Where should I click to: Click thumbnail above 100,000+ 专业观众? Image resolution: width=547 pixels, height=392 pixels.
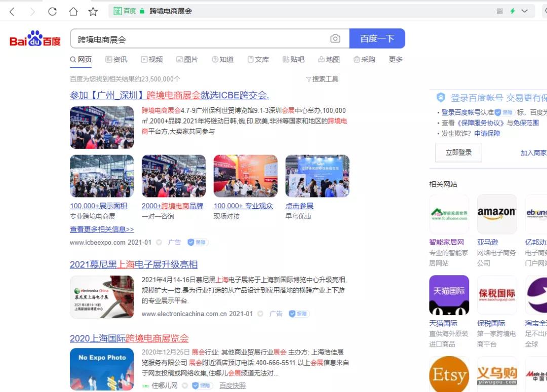click(x=245, y=176)
